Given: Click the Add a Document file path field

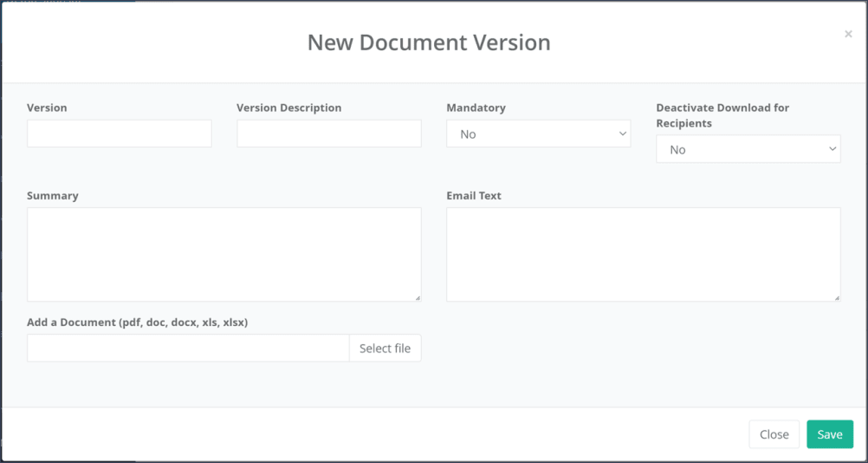Looking at the screenshot, I should click(188, 348).
